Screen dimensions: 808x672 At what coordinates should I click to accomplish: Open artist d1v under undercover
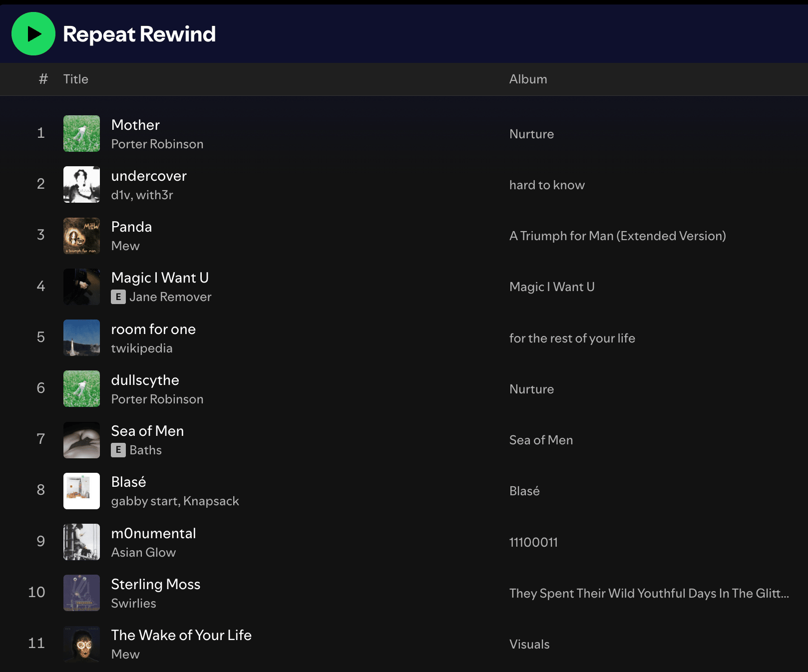point(121,195)
